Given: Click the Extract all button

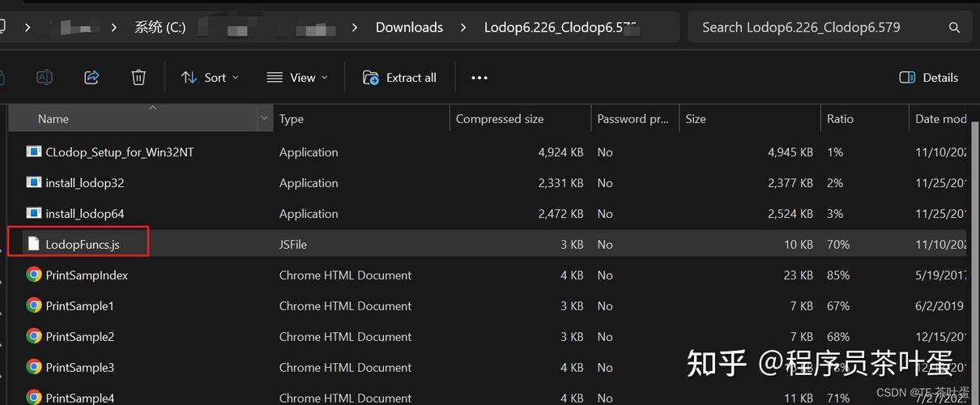Looking at the screenshot, I should [400, 78].
